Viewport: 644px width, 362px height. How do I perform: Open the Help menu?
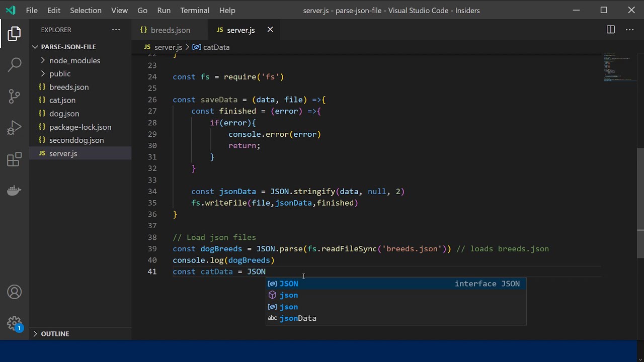(227, 10)
